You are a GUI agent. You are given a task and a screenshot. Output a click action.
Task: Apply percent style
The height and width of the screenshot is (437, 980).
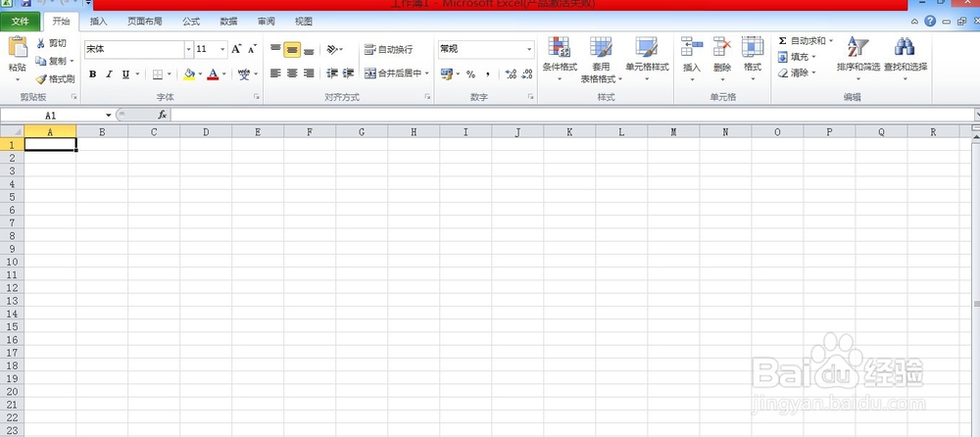click(470, 73)
